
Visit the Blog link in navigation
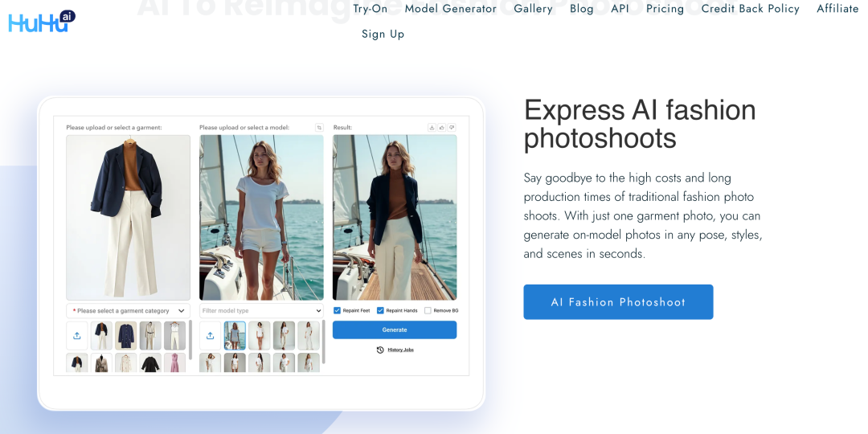click(582, 9)
